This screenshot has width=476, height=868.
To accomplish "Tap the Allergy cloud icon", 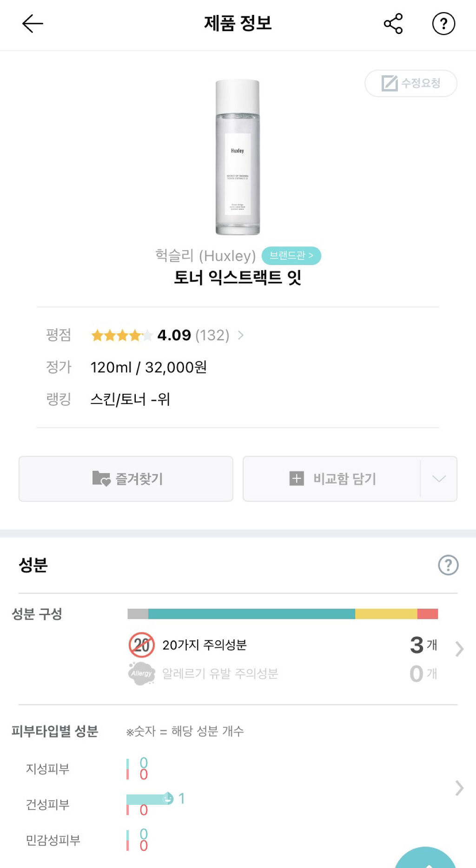I will (x=141, y=674).
